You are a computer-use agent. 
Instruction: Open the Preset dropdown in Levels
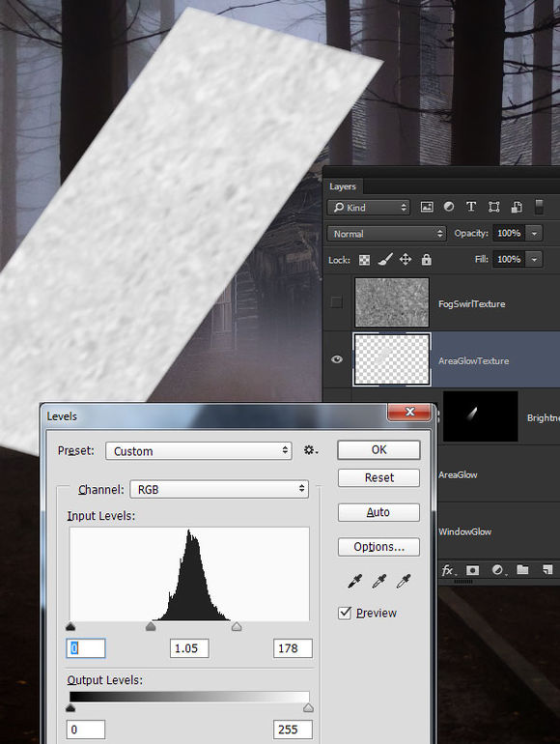point(198,450)
